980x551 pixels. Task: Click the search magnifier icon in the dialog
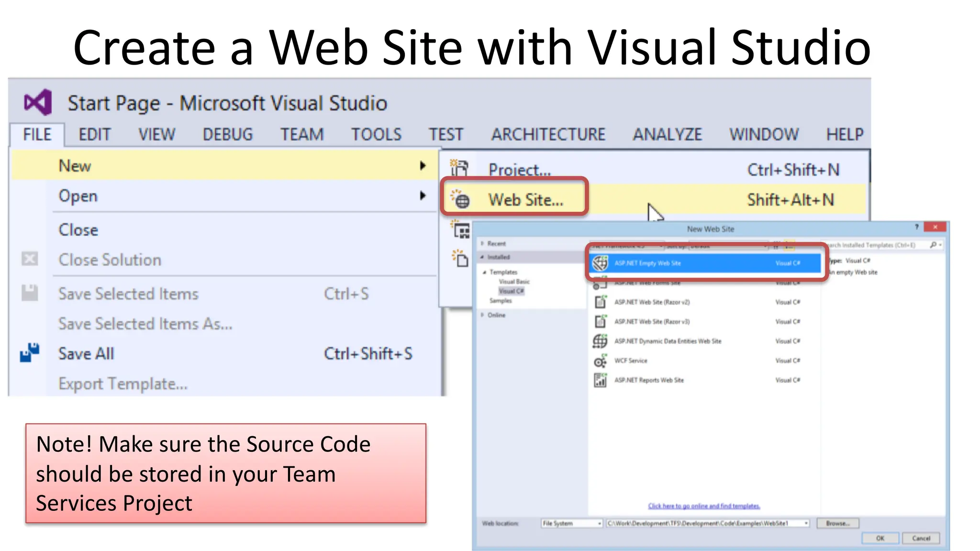(x=933, y=245)
